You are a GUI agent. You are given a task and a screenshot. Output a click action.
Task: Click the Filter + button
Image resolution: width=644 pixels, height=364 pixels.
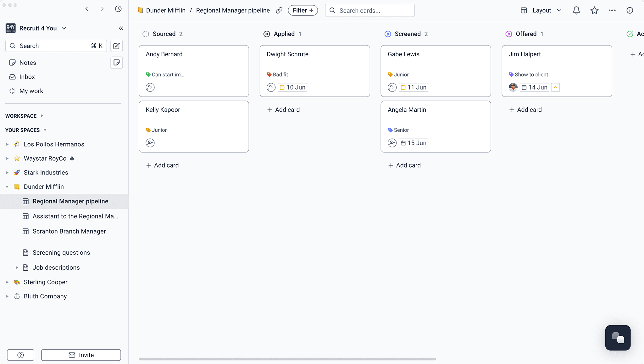coord(303,10)
